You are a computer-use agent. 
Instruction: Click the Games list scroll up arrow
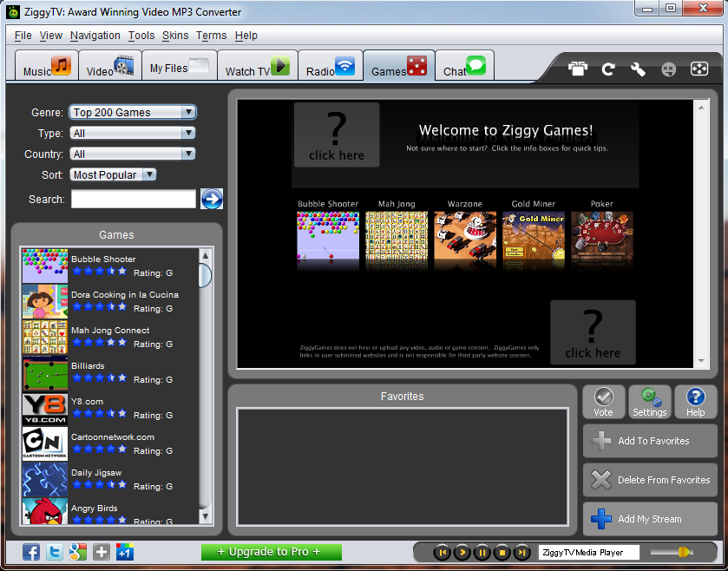pyautogui.click(x=206, y=256)
